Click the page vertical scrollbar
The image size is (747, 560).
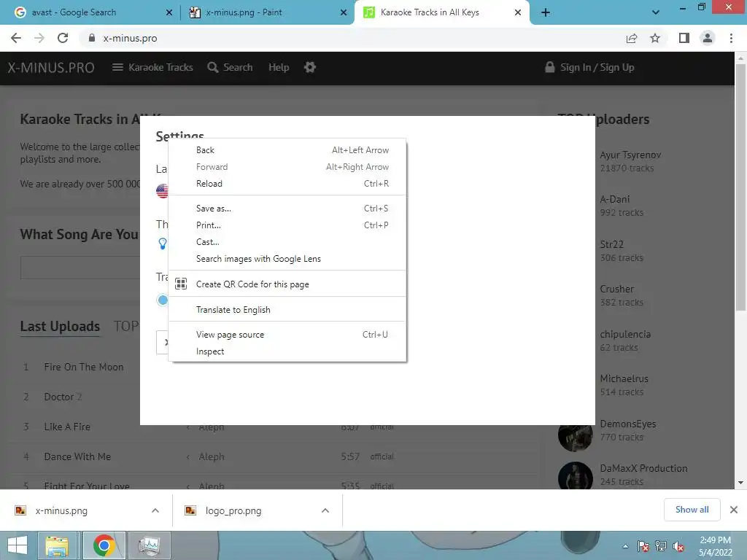[740, 187]
